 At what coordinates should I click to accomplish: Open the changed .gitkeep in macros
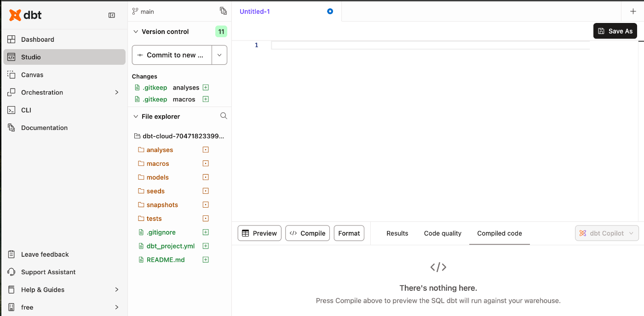[x=155, y=99]
